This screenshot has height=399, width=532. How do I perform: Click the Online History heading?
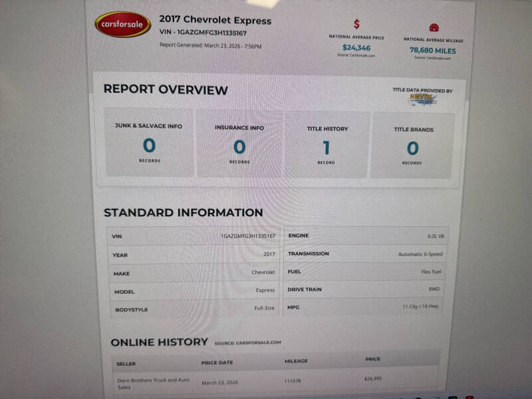(160, 342)
